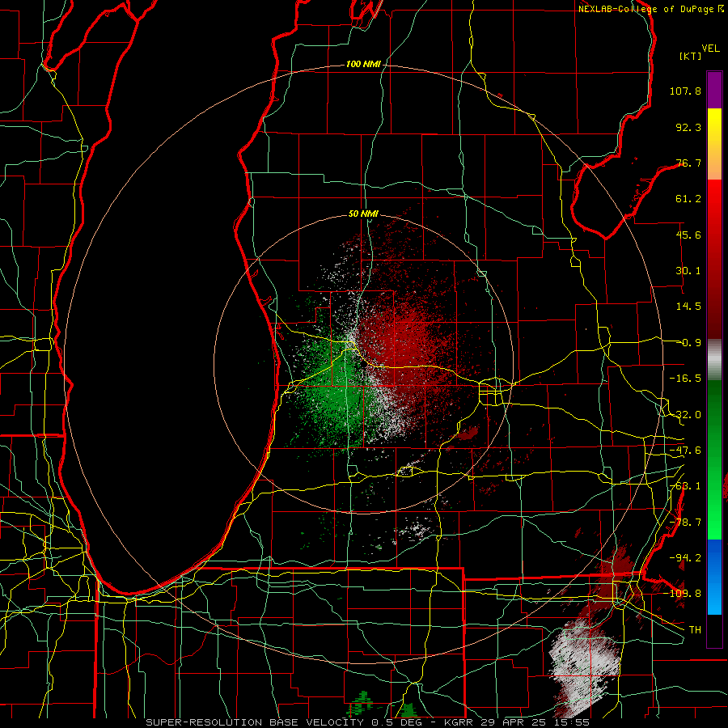Click the TH threshold label
The width and height of the screenshot is (728, 728).
click(x=695, y=629)
